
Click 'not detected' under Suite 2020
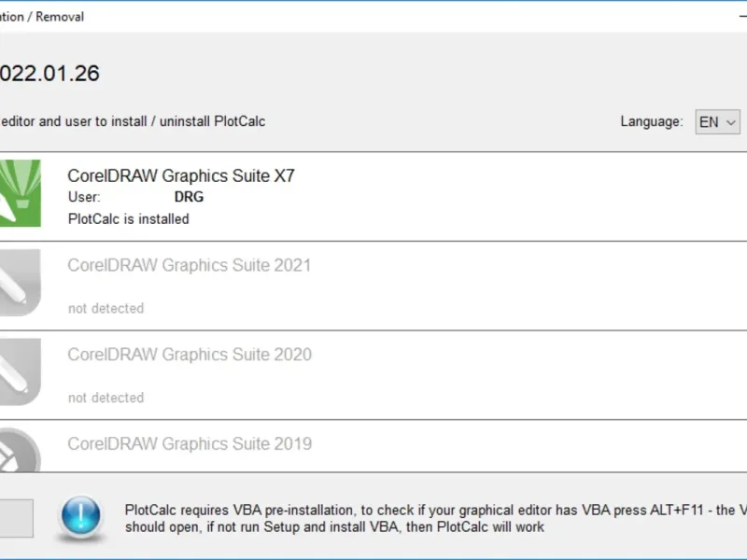click(x=106, y=398)
